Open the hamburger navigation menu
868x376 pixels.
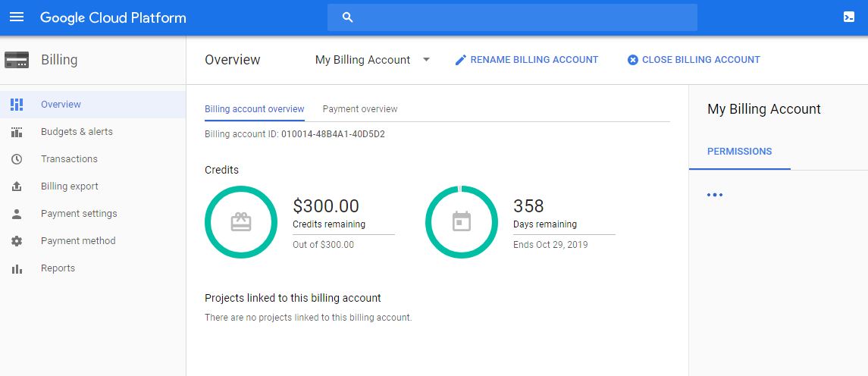click(x=17, y=17)
